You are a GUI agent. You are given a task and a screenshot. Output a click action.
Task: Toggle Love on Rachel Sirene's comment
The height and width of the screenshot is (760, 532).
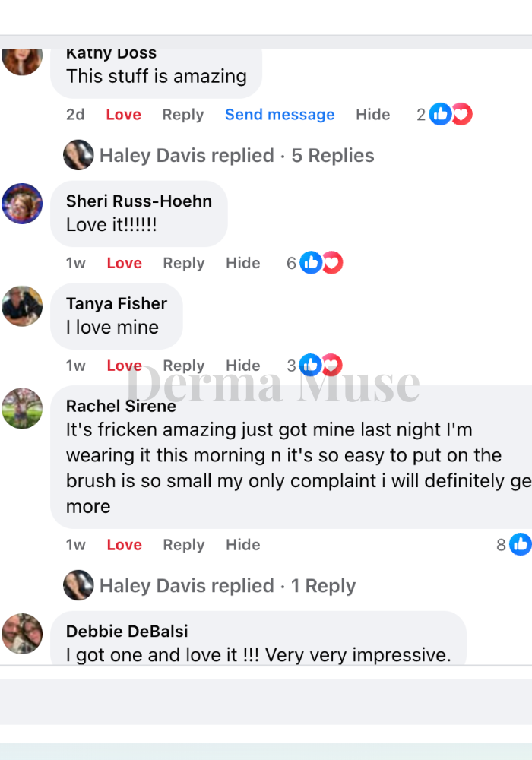click(125, 545)
